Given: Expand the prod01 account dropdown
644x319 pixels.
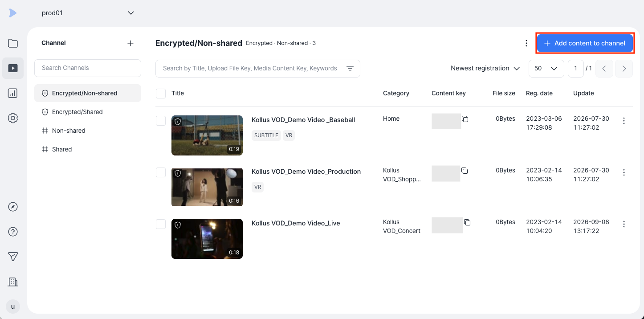Looking at the screenshot, I should 131,13.
